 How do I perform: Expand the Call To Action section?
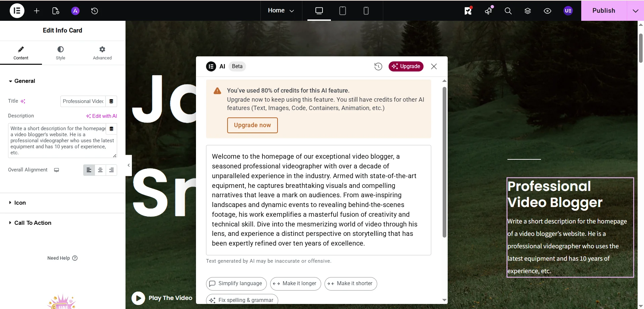[33, 223]
